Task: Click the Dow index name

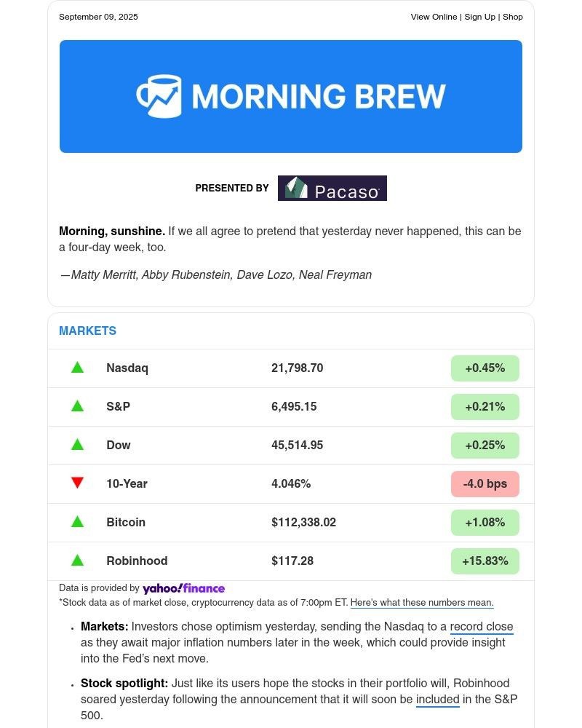Action: point(119,446)
